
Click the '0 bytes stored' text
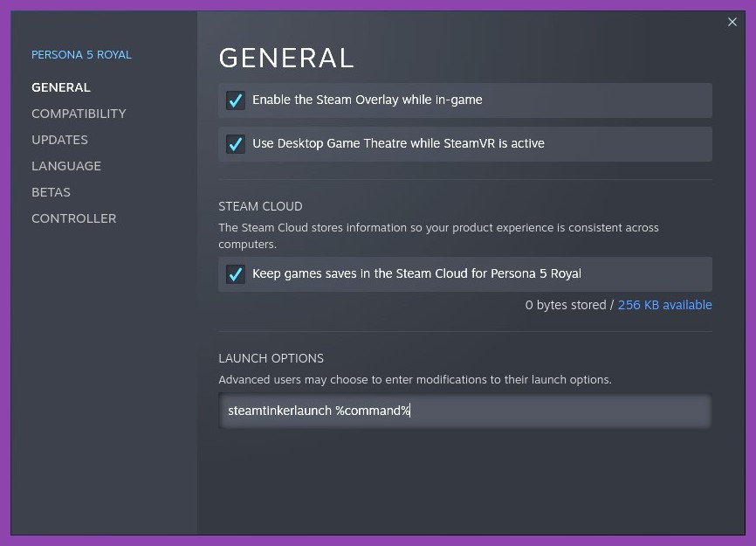[x=566, y=305]
